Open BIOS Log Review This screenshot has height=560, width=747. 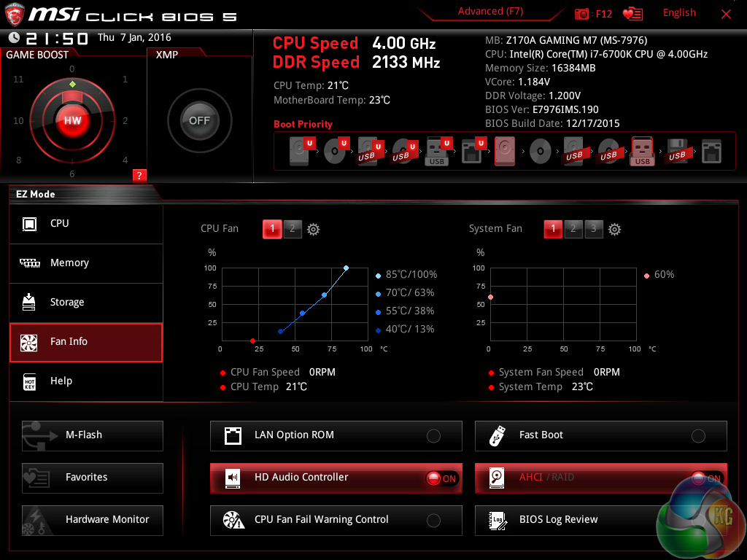[x=601, y=521]
